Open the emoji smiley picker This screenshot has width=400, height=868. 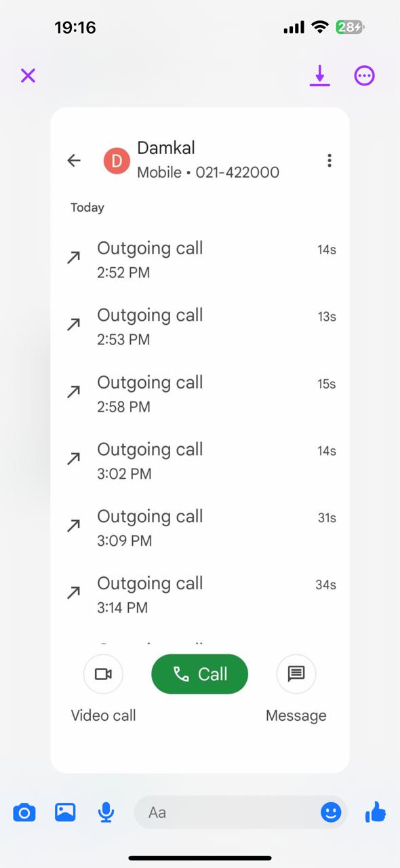[331, 812]
